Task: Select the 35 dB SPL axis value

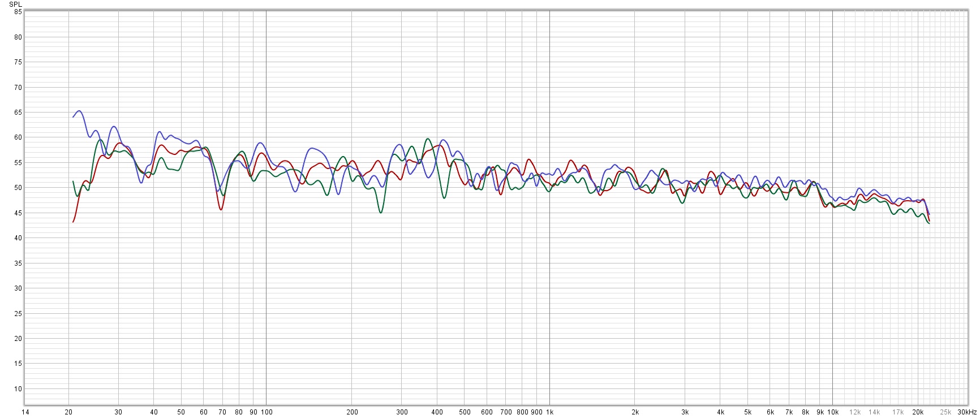Action: [18, 264]
